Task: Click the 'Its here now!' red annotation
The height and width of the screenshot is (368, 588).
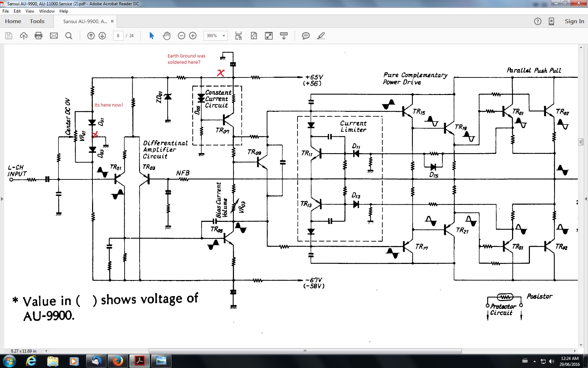Action: point(108,105)
